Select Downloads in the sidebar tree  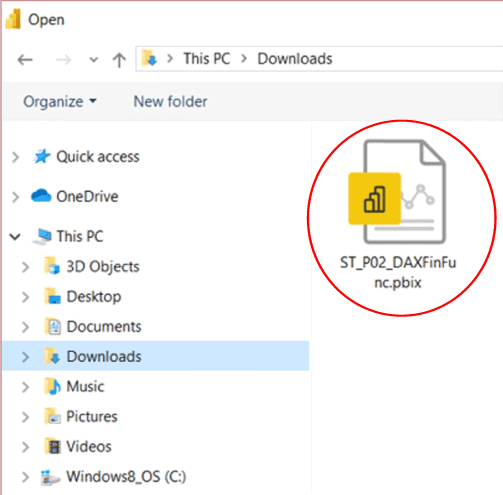click(104, 357)
